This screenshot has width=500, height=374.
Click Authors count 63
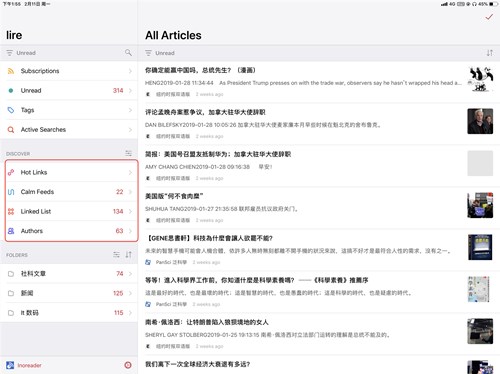pyautogui.click(x=119, y=231)
